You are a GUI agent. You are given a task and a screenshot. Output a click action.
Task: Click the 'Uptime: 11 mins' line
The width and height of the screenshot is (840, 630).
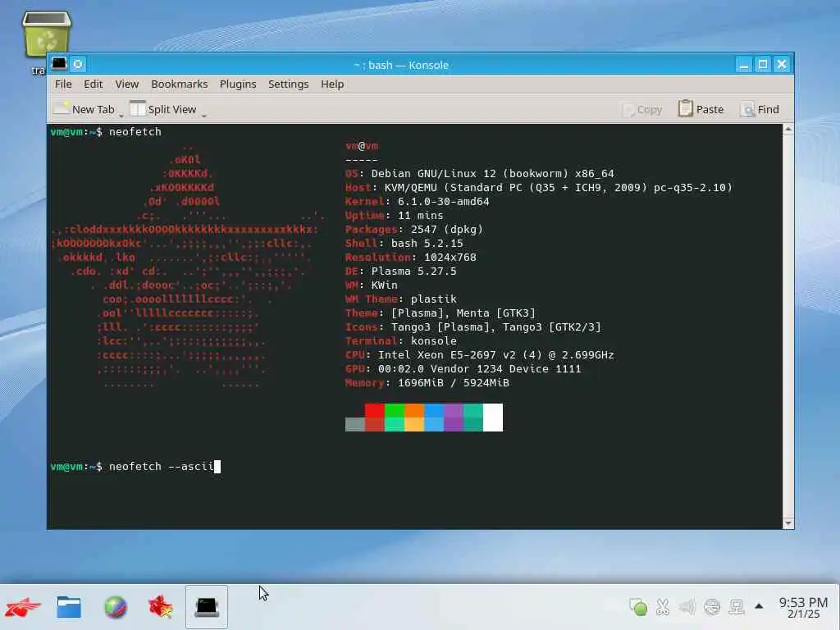coord(394,216)
